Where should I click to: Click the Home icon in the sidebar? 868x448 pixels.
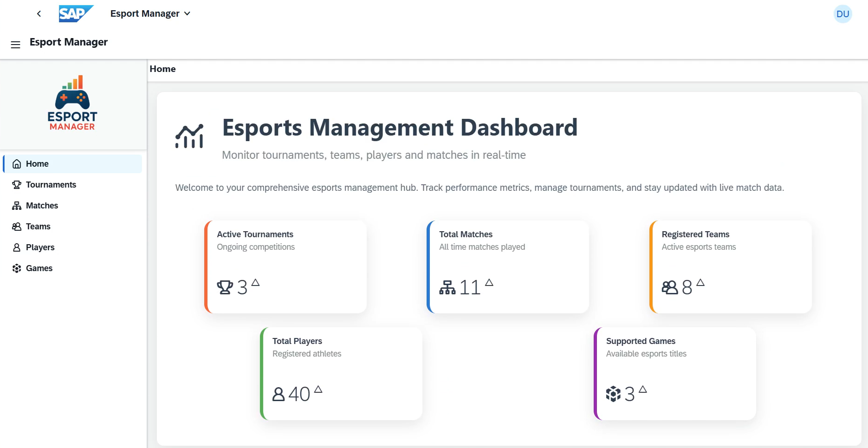click(x=16, y=163)
